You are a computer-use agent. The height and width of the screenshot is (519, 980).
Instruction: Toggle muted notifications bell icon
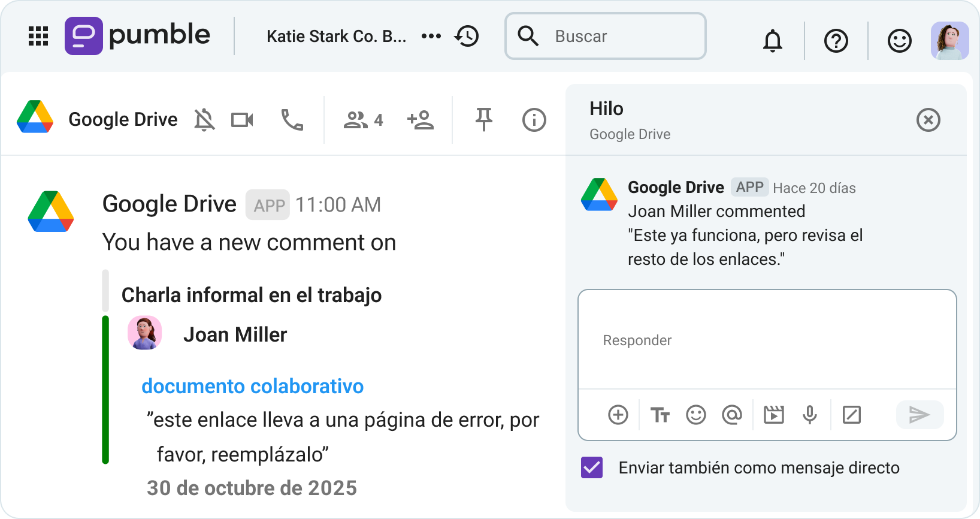(204, 120)
